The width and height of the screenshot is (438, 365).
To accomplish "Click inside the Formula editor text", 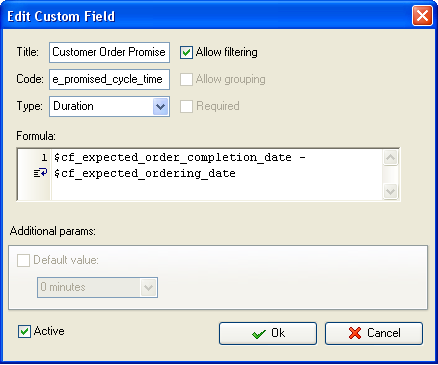I will pyautogui.click(x=217, y=174).
